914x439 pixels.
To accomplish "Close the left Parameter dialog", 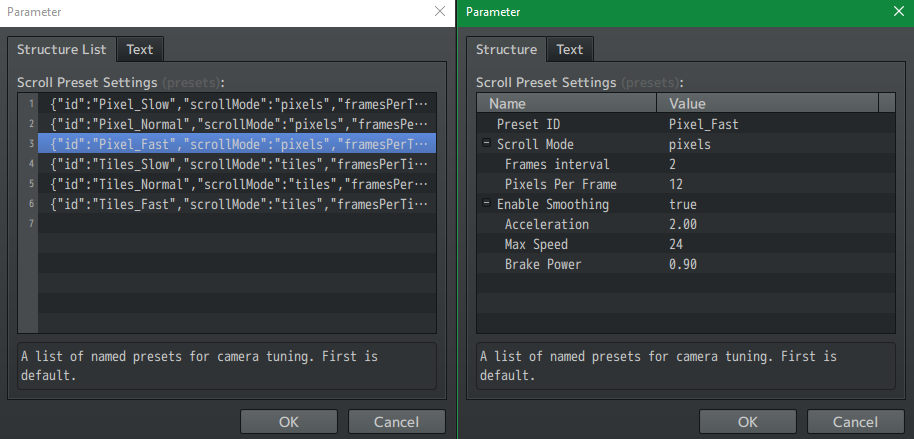I will [440, 11].
